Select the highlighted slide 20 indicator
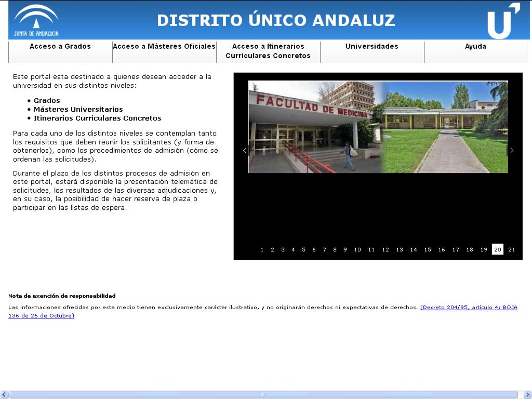 tap(498, 249)
